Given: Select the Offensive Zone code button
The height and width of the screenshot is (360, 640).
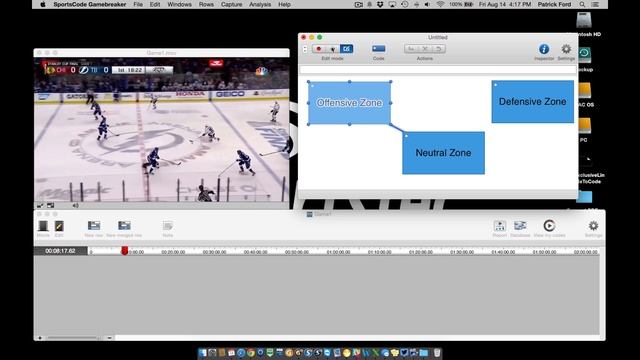Looking at the screenshot, I should pyautogui.click(x=349, y=103).
